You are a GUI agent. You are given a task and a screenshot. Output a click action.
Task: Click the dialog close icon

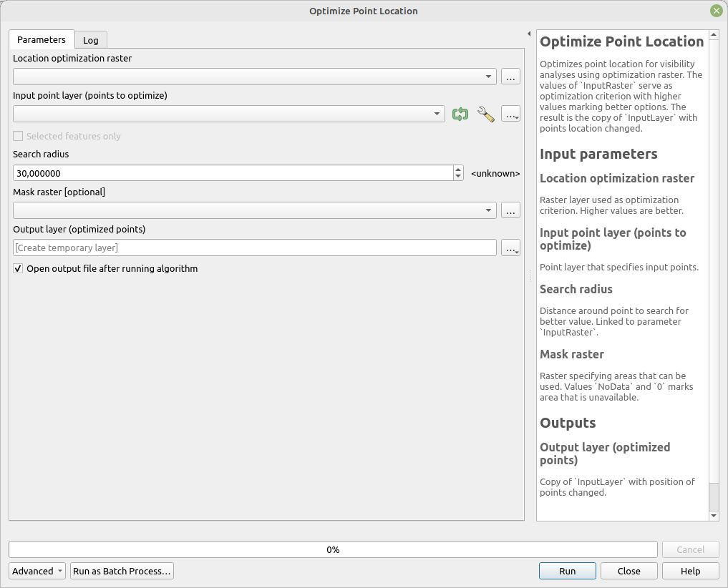click(716, 11)
